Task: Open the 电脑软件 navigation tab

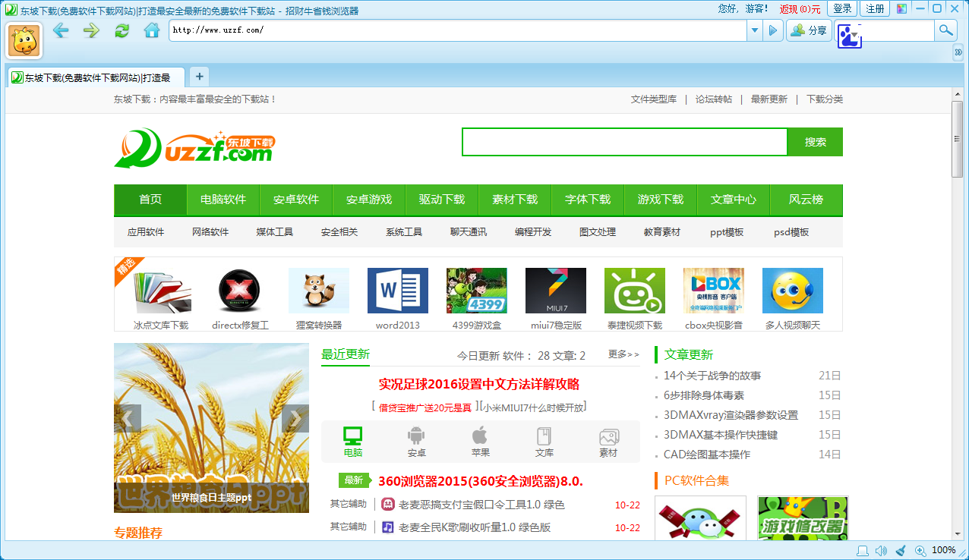Action: pos(223,200)
